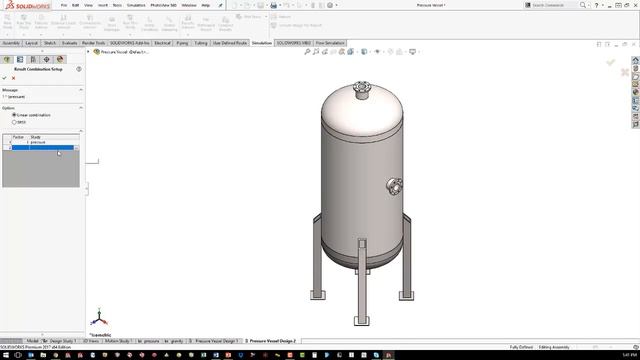Switch to the Flow Simulation ribbon tab

point(330,43)
